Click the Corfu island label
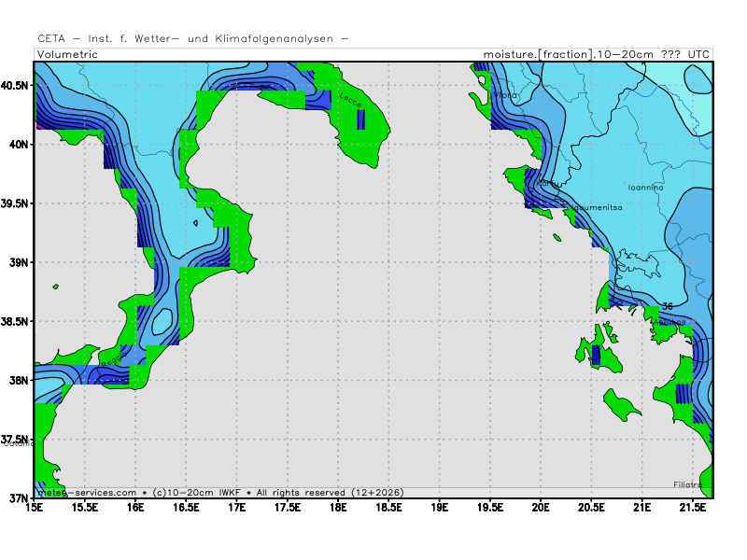The width and height of the screenshot is (747, 560). coord(547,184)
